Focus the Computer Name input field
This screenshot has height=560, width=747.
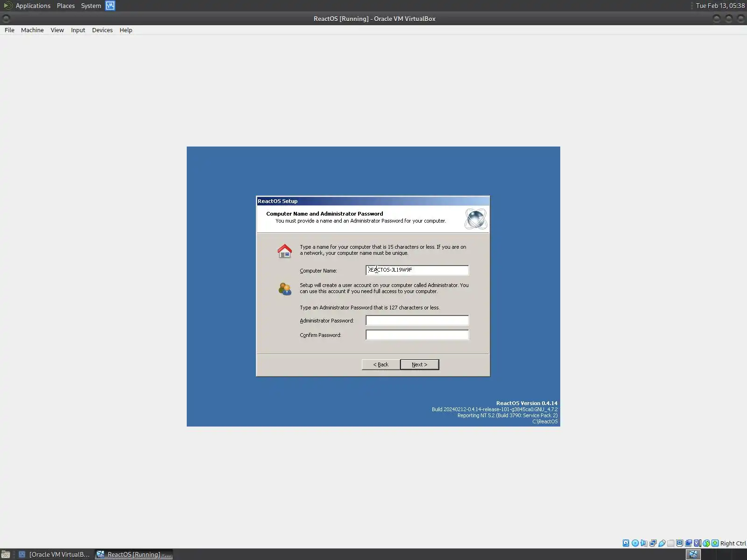[x=417, y=270]
